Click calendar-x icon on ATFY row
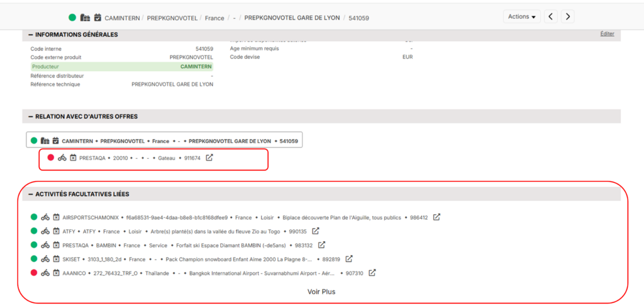The image size is (644, 308). pos(56,231)
